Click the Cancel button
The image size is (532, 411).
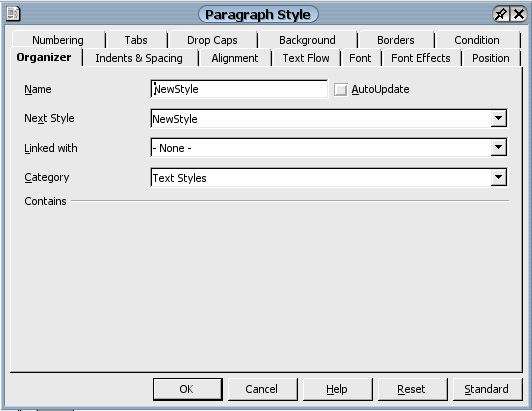[x=262, y=389]
